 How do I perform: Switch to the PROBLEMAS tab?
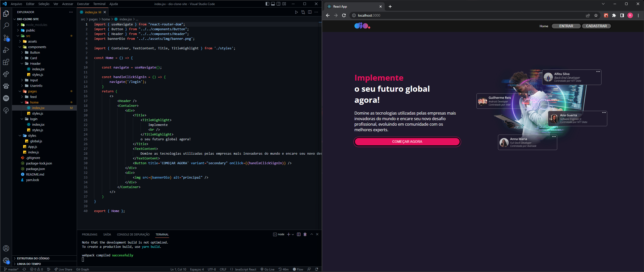(90, 234)
